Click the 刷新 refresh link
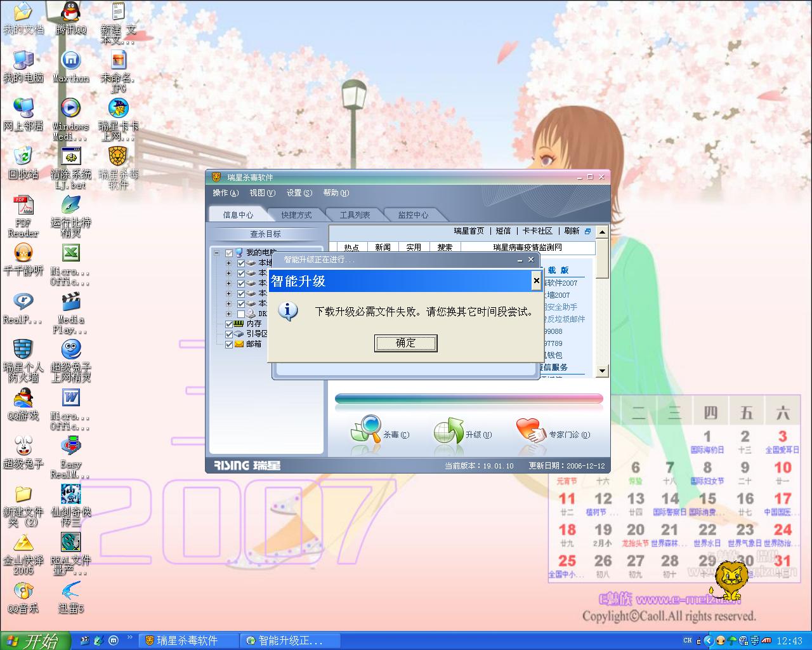This screenshot has width=812, height=650. click(x=572, y=231)
